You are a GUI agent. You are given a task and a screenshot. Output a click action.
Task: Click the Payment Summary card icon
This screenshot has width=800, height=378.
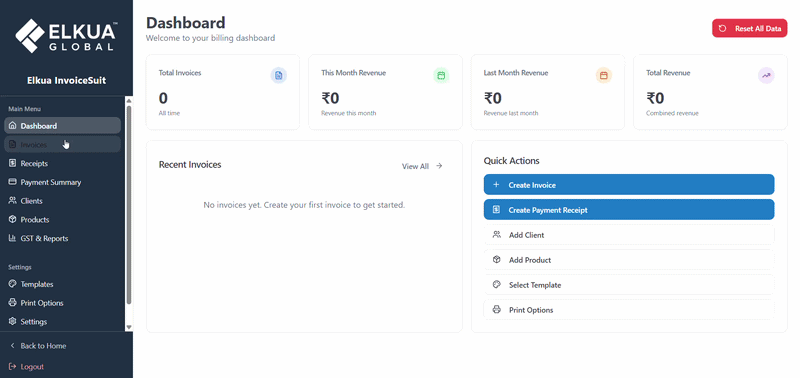click(13, 182)
